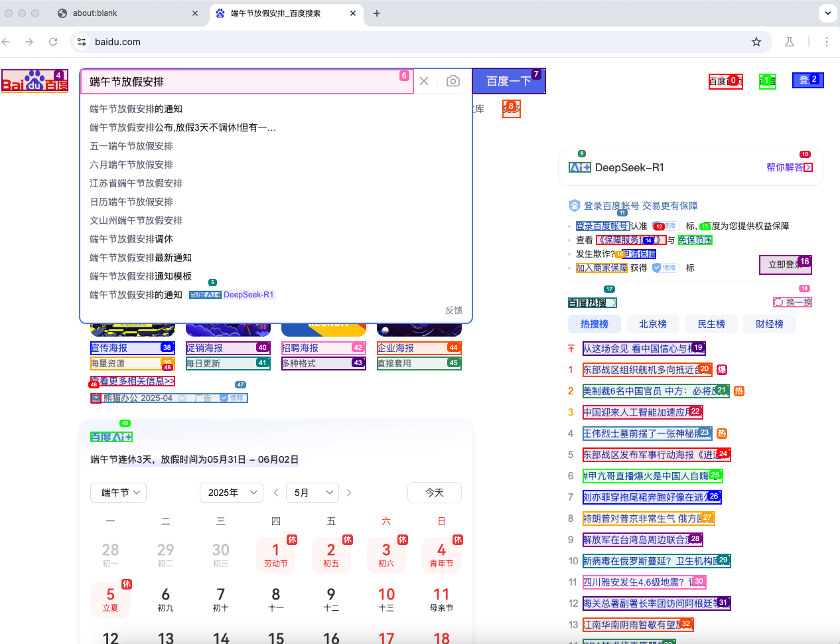This screenshot has height=644, width=840.
Task: Show the 财经榜 tab
Action: [770, 324]
